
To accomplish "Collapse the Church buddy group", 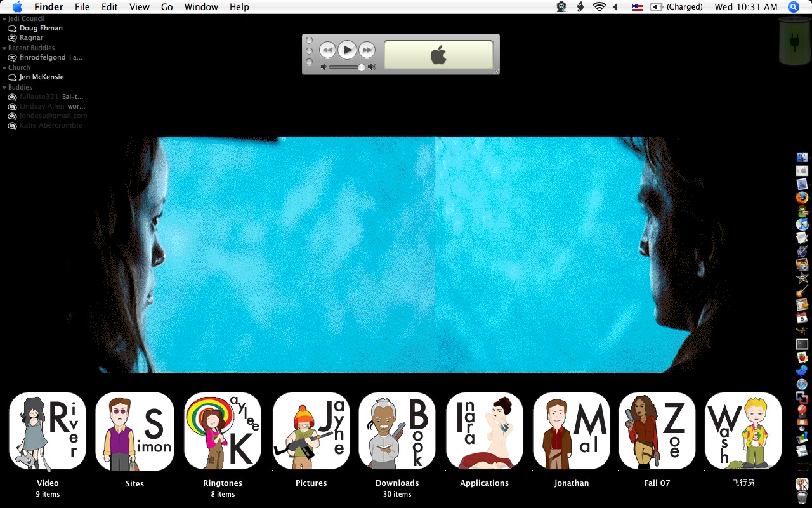I will tap(4, 68).
